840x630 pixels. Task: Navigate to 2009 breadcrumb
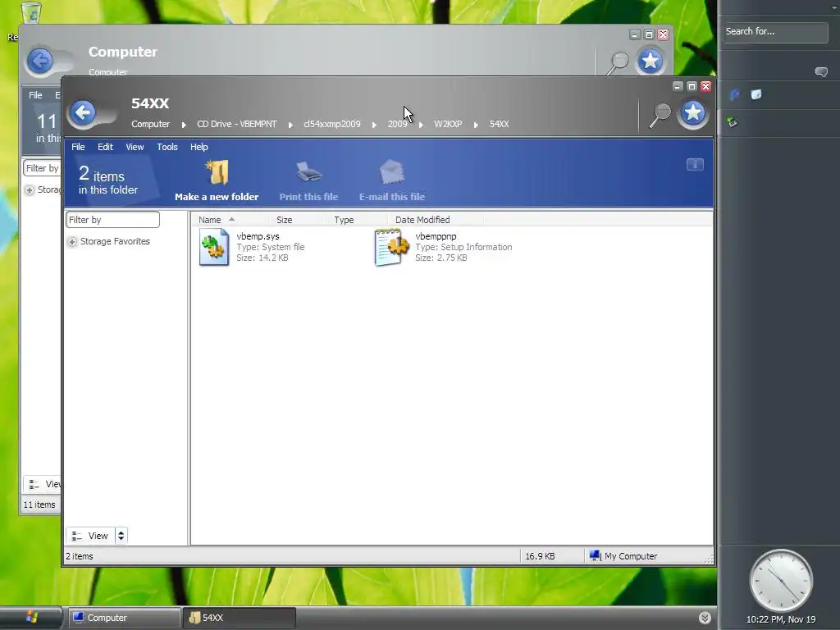pos(398,124)
